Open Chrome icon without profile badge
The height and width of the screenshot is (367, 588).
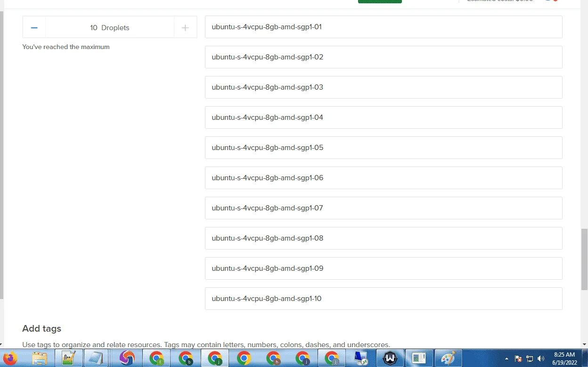click(244, 359)
